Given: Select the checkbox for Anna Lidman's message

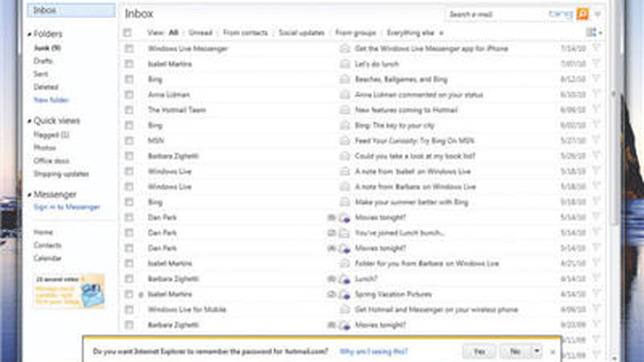Looking at the screenshot, I should (129, 95).
